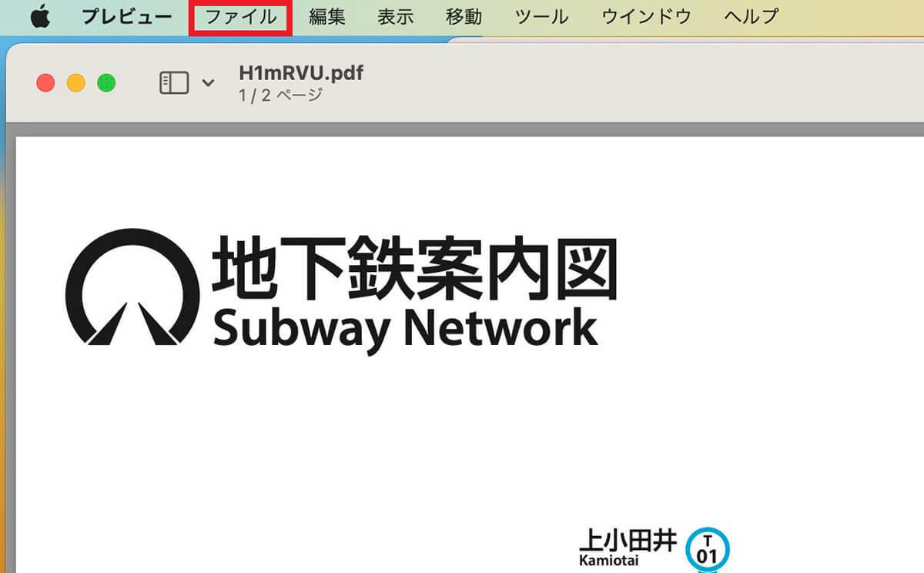Screen dimensions: 924x573
Task: Toggle the sidebar view icon
Action: 174,82
